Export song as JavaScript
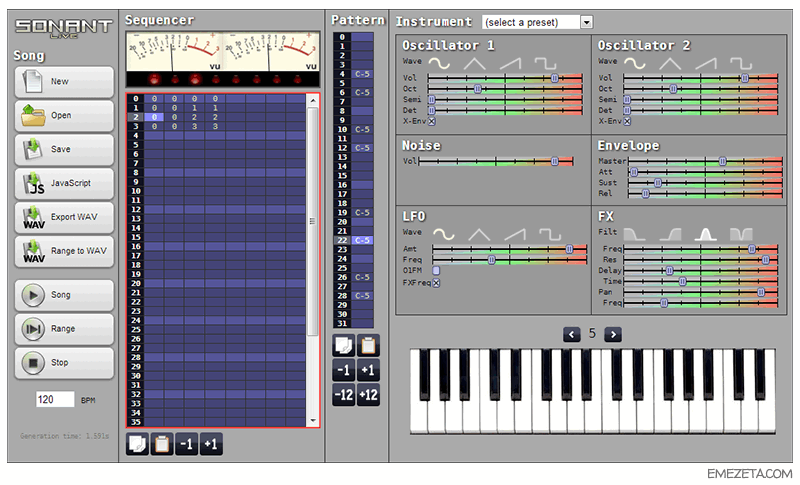 [x=64, y=184]
